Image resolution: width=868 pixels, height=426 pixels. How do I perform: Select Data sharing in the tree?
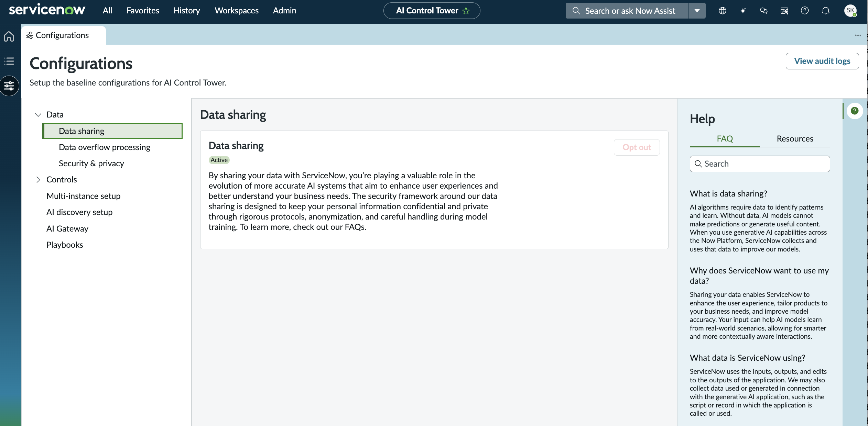(x=112, y=131)
